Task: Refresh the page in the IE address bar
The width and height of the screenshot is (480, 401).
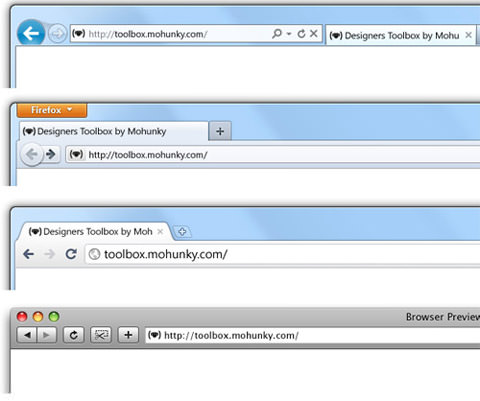Action: tap(301, 34)
